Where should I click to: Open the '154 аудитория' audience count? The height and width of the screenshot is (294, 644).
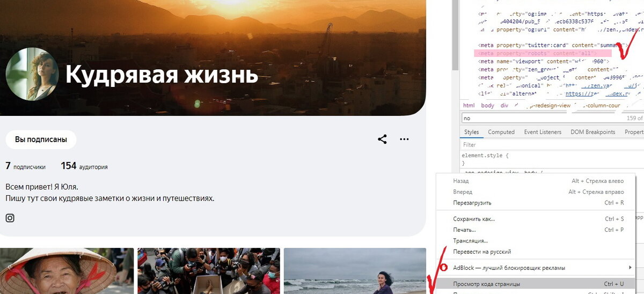coord(84,166)
